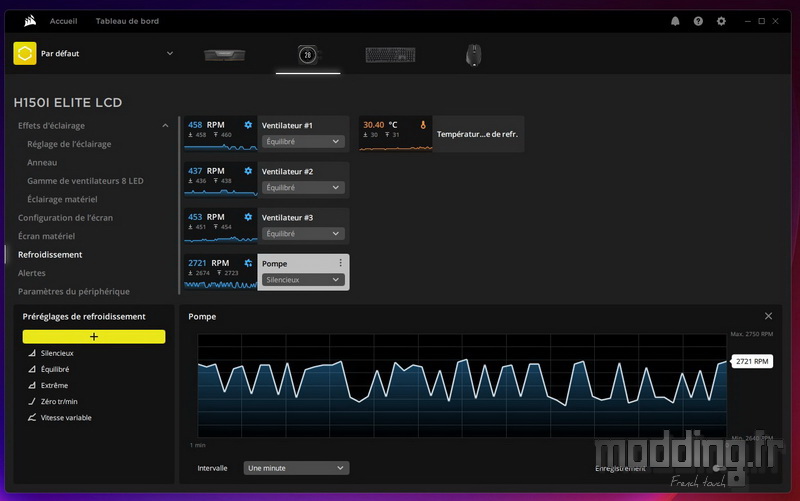Open Gamme de ventilateurs 8 LED
The height and width of the screenshot is (501, 800).
pyautogui.click(x=85, y=181)
